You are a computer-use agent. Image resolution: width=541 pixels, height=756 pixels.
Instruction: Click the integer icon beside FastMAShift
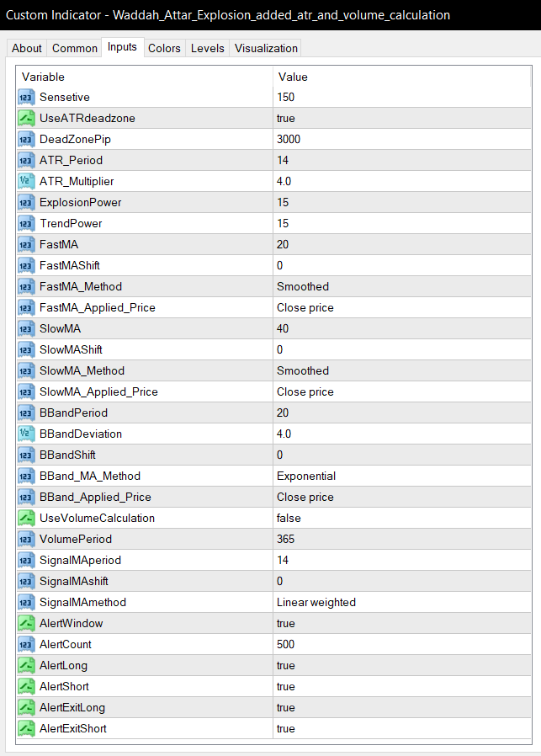coord(26,266)
